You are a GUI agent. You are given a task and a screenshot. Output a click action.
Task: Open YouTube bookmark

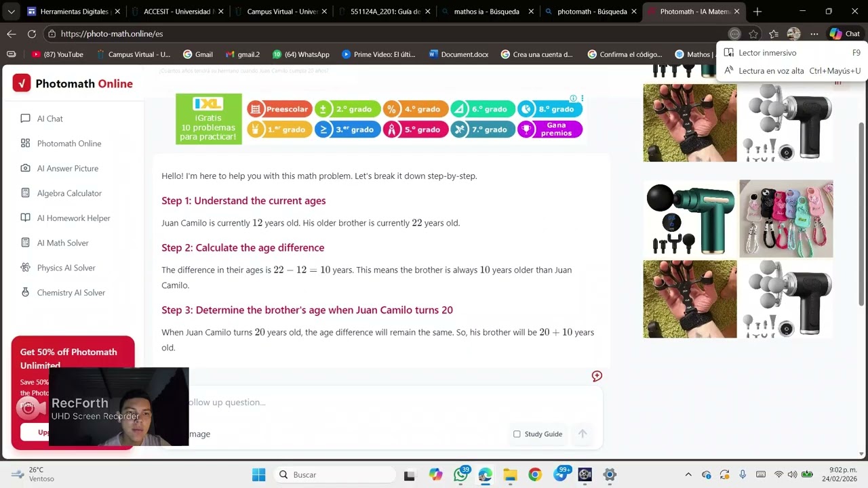(58, 54)
